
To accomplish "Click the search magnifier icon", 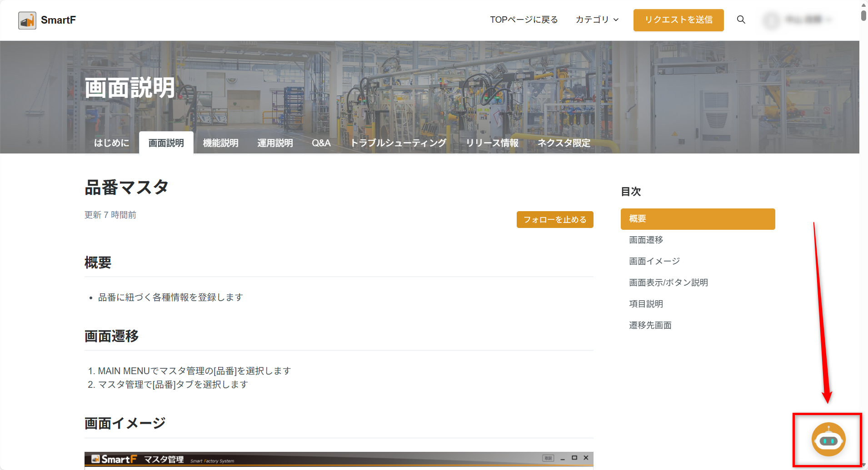I will [741, 20].
